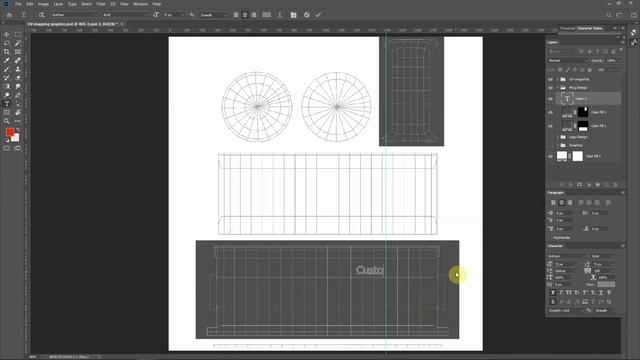Hide the Color Fill 3 layer
The height and width of the screenshot is (360, 640).
coord(550,112)
